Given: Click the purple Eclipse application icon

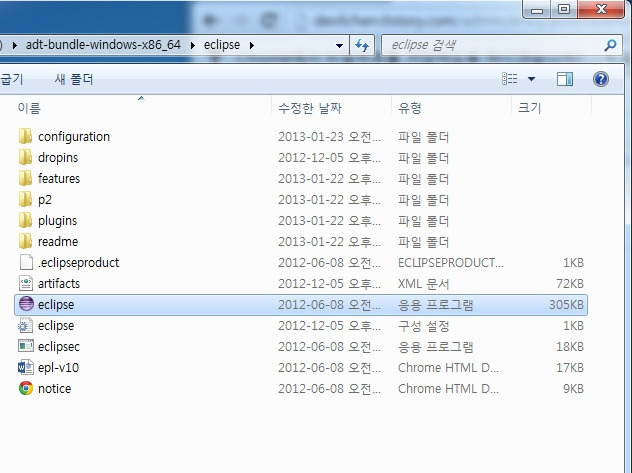Looking at the screenshot, I should coord(26,304).
